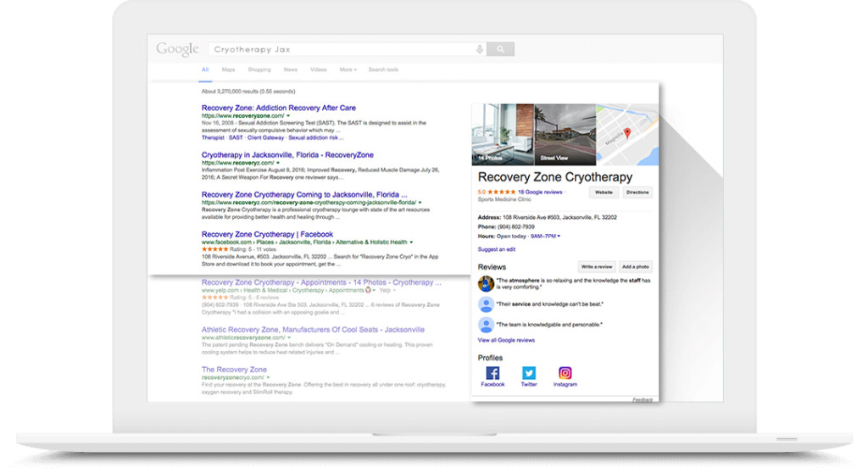Click the Website button
Screen dimensions: 868x468
tap(604, 192)
